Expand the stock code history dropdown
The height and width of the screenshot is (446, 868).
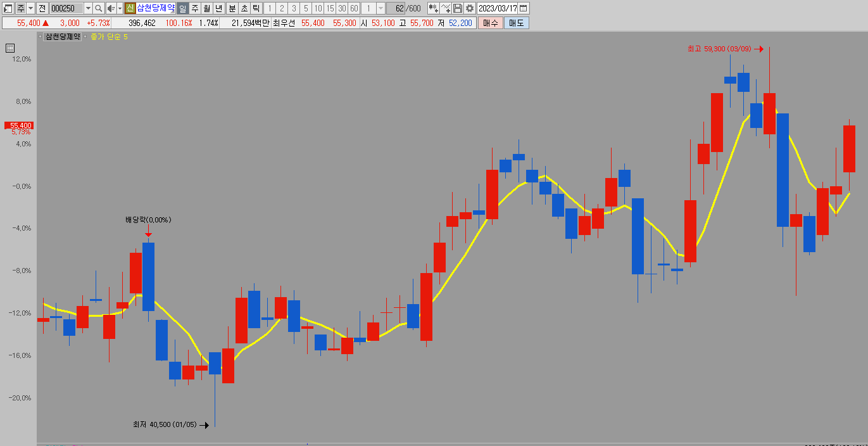click(x=88, y=8)
